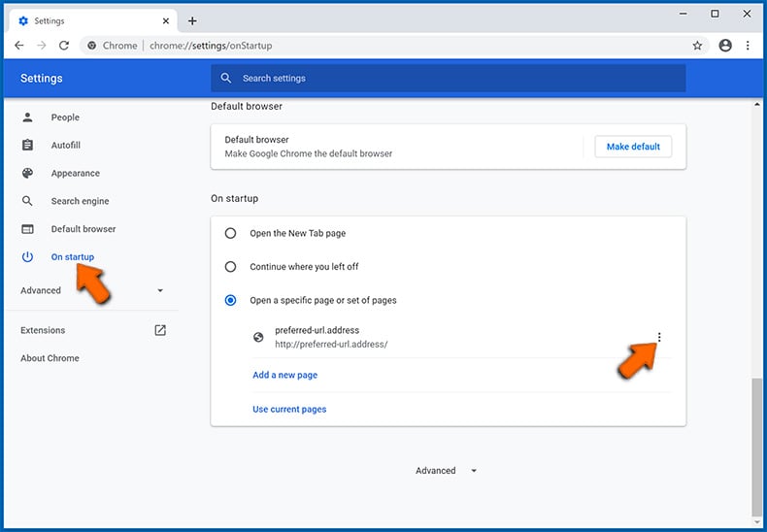Open About Chrome page

click(x=50, y=358)
